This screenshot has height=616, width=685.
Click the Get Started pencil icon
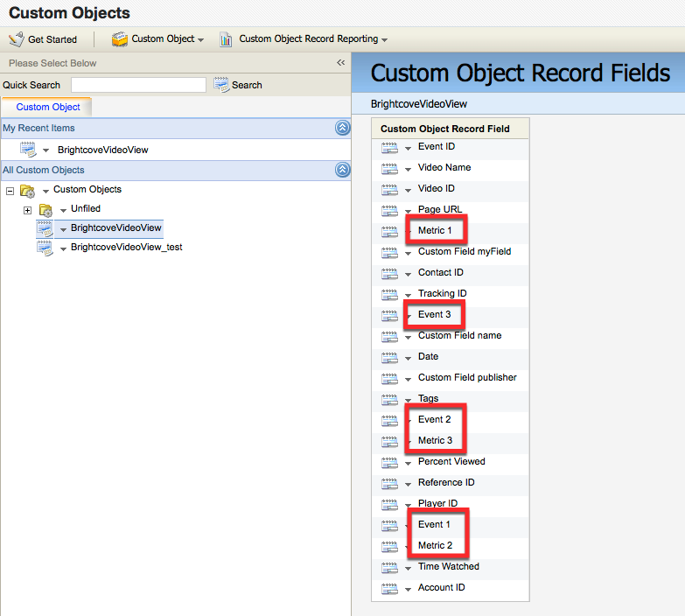16,39
